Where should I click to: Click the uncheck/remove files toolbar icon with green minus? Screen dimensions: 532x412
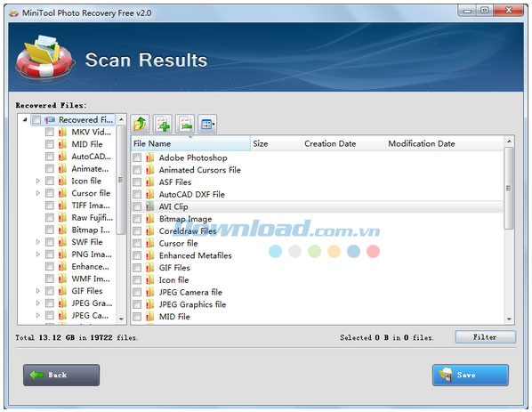(185, 124)
